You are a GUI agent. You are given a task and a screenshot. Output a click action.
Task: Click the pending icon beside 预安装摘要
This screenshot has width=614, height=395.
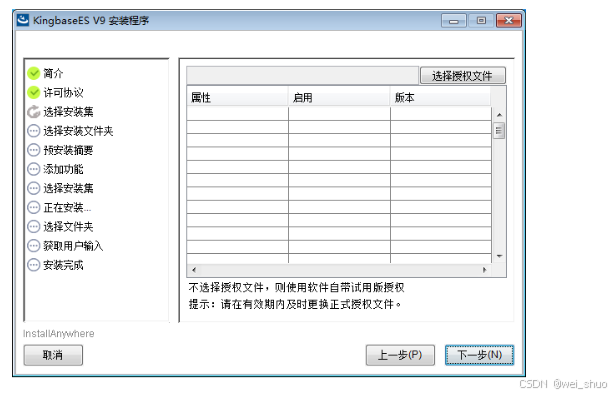34,150
